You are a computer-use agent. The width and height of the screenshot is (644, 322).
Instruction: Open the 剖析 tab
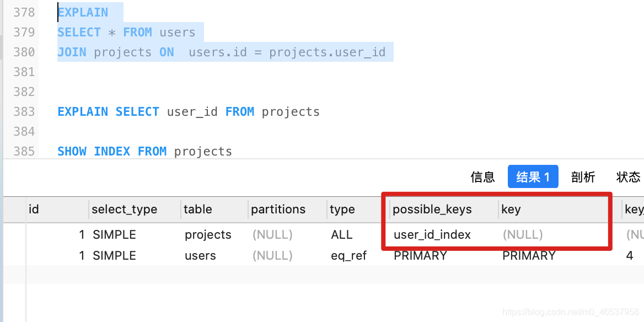(x=583, y=177)
